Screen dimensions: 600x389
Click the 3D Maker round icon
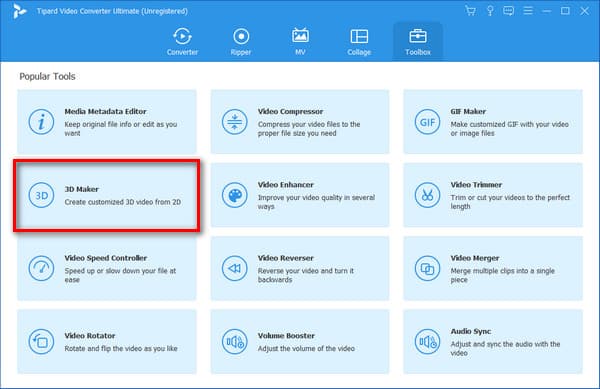coord(41,195)
